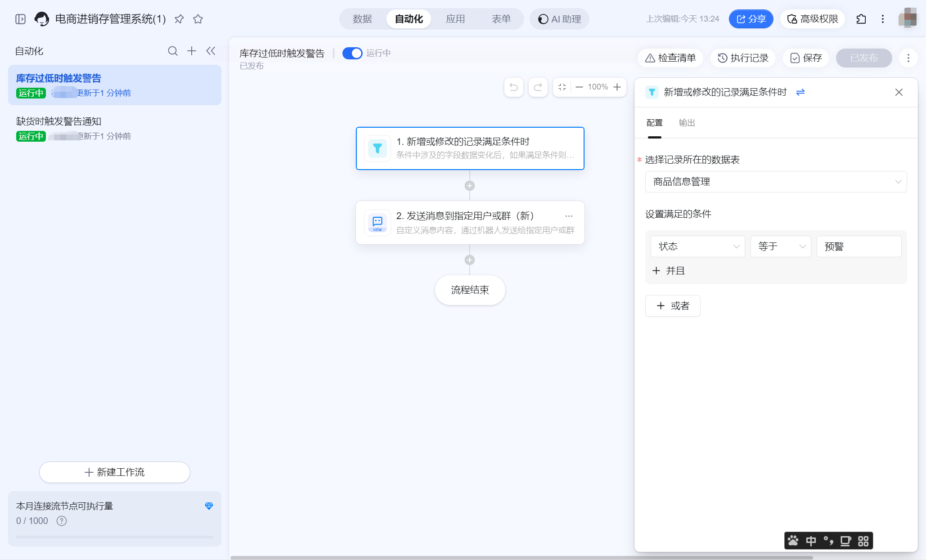The height and width of the screenshot is (560, 926).
Task: Toggle the workflow running switch off
Action: 352,54
